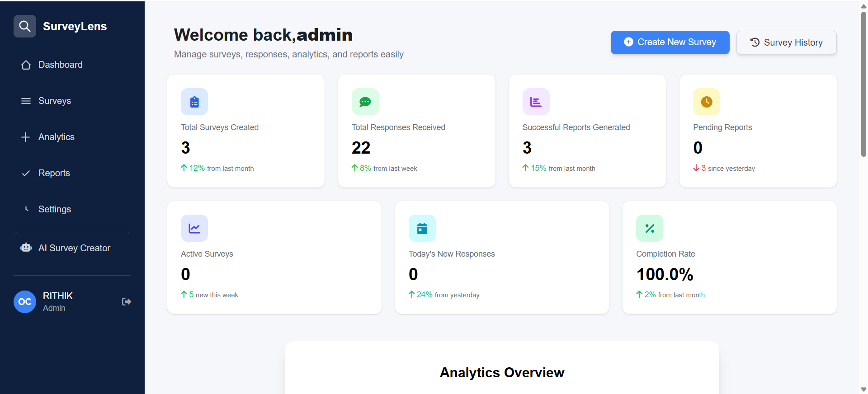Open the Dashboard page from sidebar
The height and width of the screenshot is (394, 868).
click(60, 65)
